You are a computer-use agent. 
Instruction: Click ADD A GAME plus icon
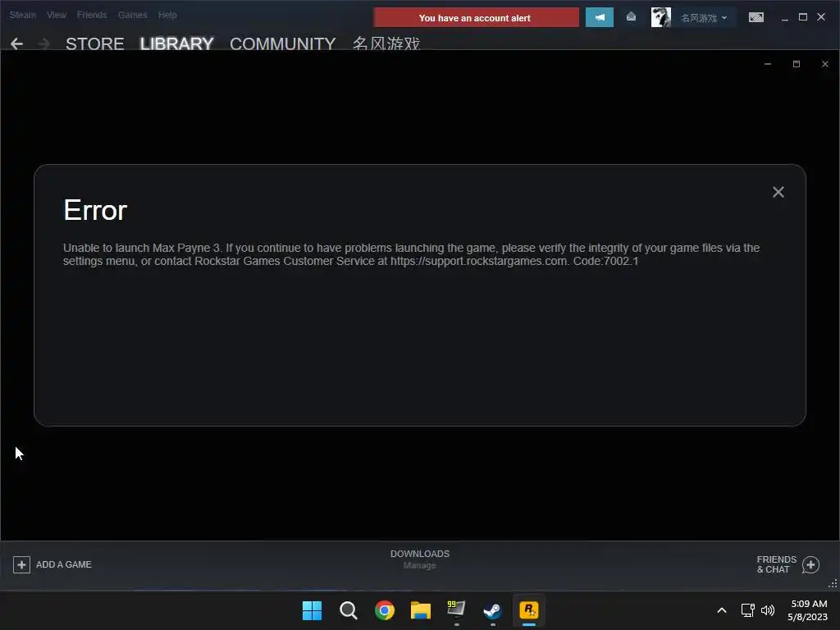click(x=21, y=564)
